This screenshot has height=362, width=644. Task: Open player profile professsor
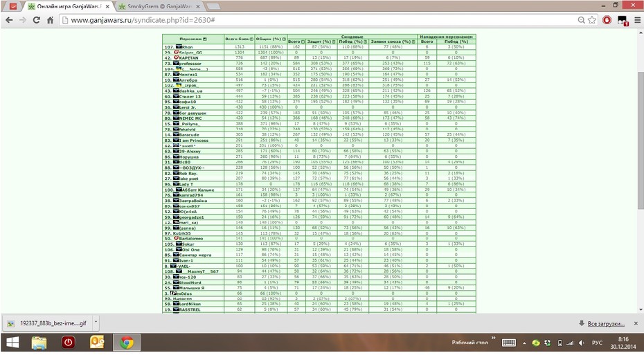190,64
